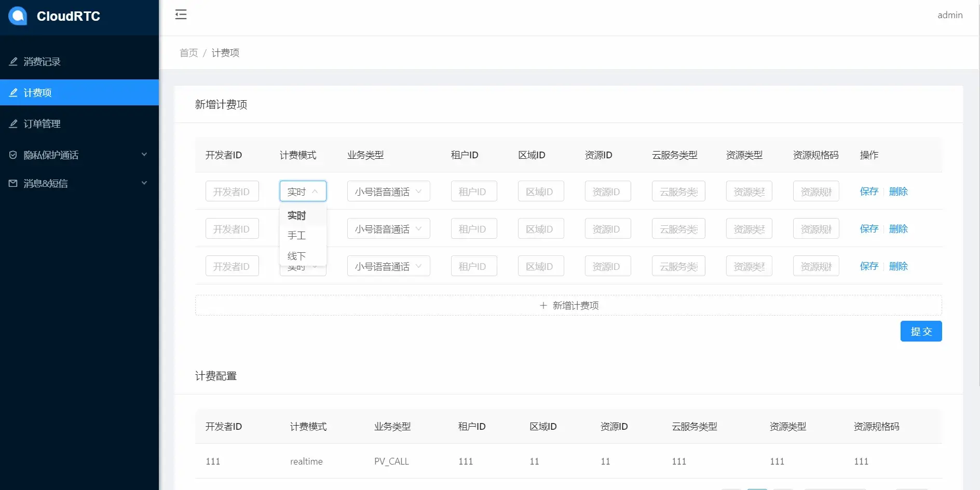Choose 线下 option in the dropdown list
The image size is (980, 490).
point(297,256)
